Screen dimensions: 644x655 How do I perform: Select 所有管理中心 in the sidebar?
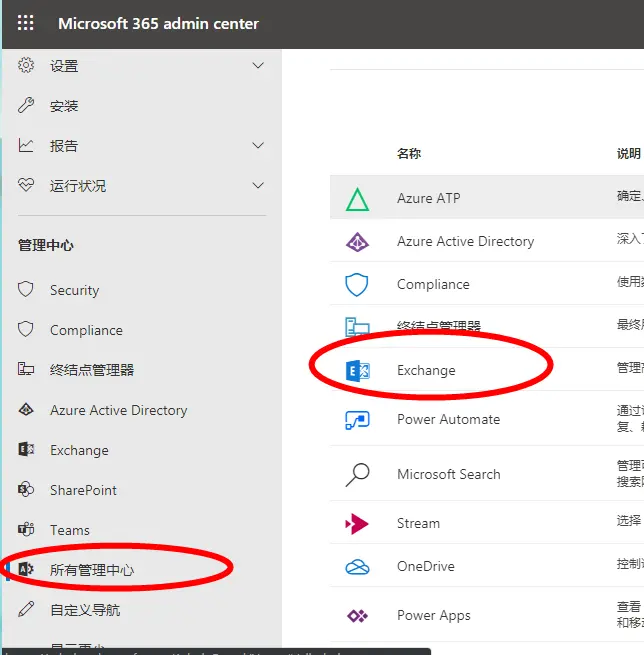tap(92, 570)
